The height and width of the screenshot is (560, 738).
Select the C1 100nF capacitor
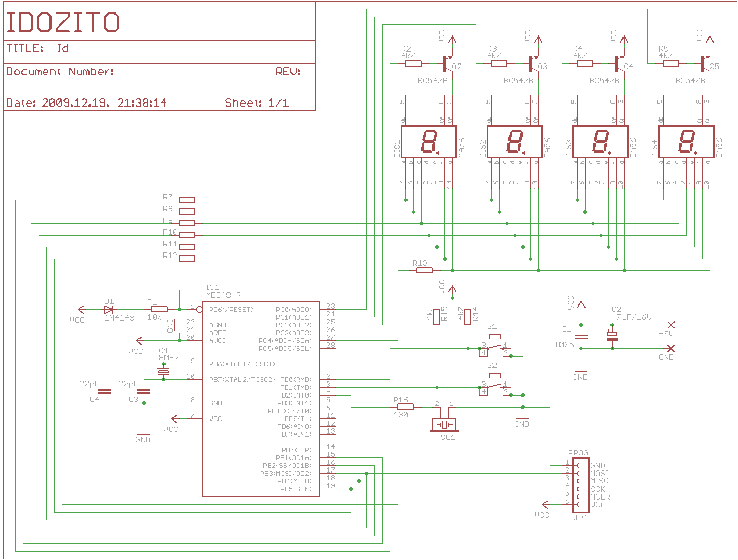581,337
